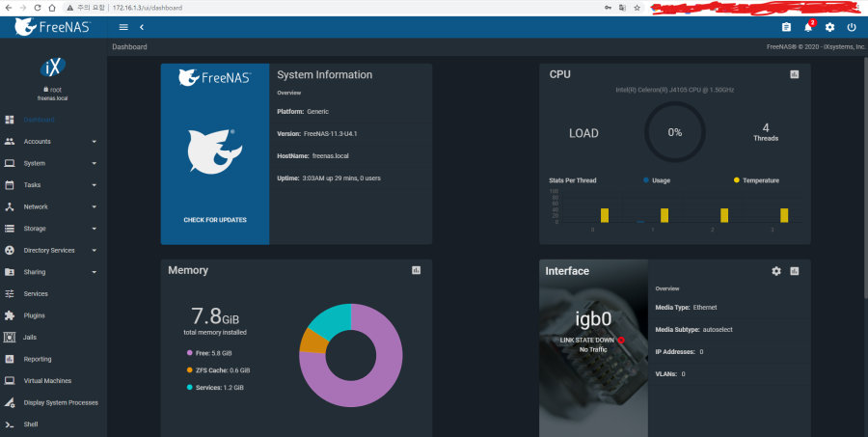The image size is (868, 437).
Task: Expand the Network menu arrow
Action: coord(95,206)
